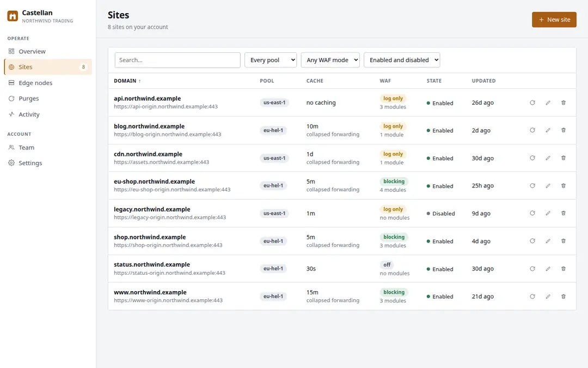Click the State column header
The width and height of the screenshot is (588, 368).
(434, 81)
